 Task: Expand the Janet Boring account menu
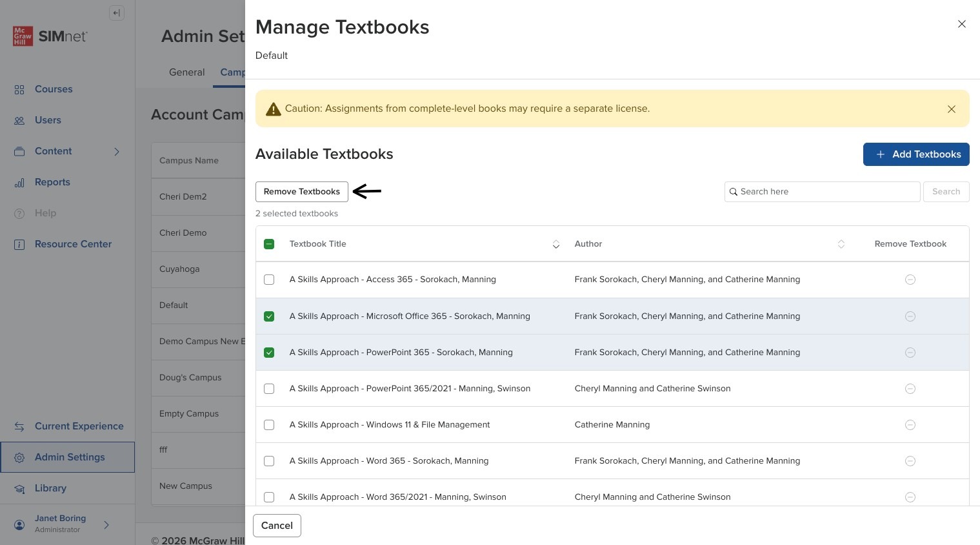pos(106,525)
